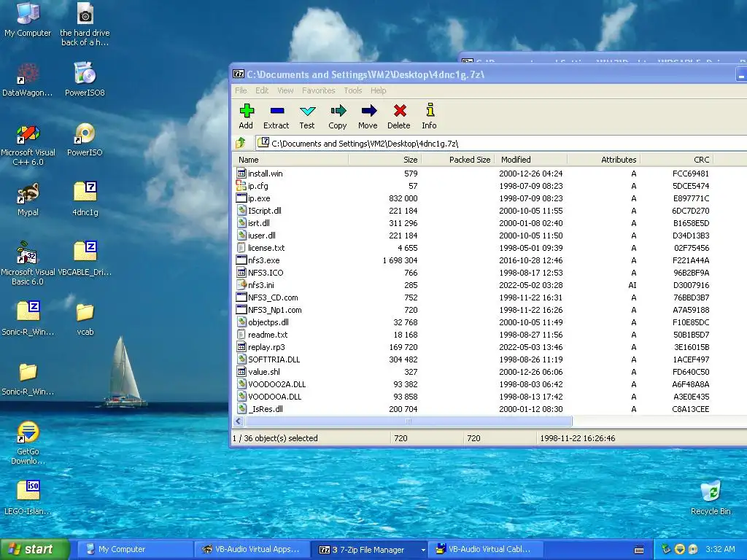This screenshot has height=560, width=747.
Task: Run the Test archive tool
Action: (x=307, y=116)
